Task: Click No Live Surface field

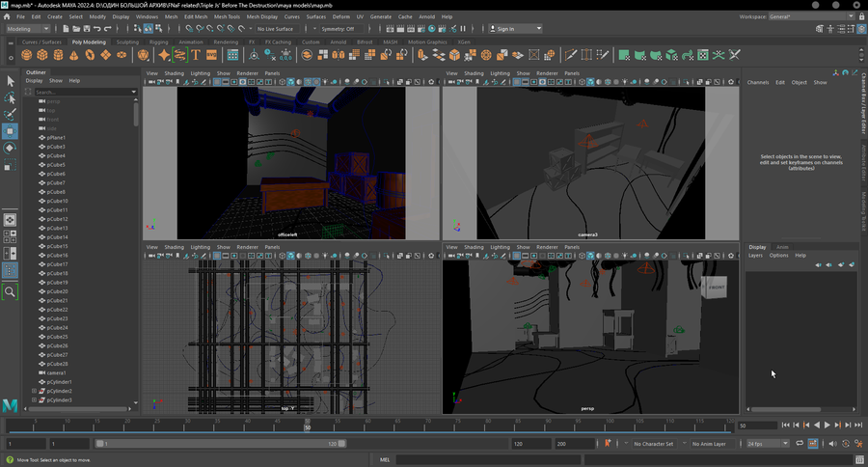Action: click(276, 29)
